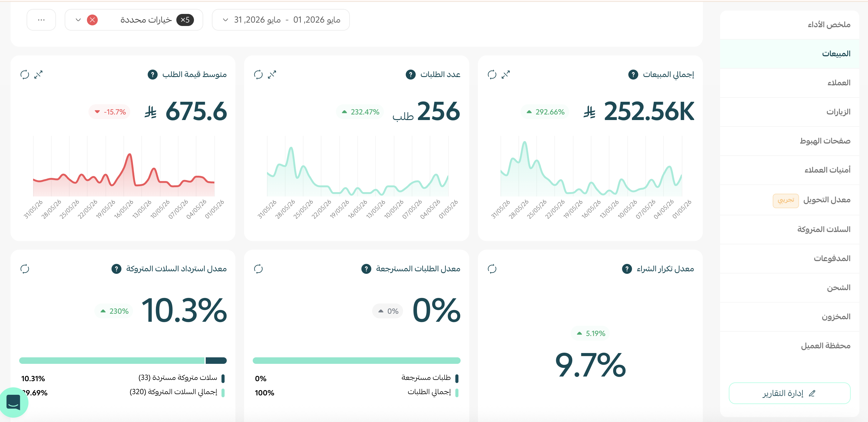Click the 292.66% sales change badge
868x422 pixels.
(545, 112)
